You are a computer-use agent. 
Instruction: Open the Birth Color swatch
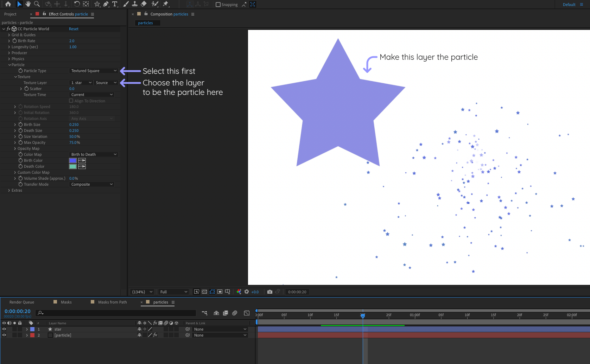pos(72,160)
